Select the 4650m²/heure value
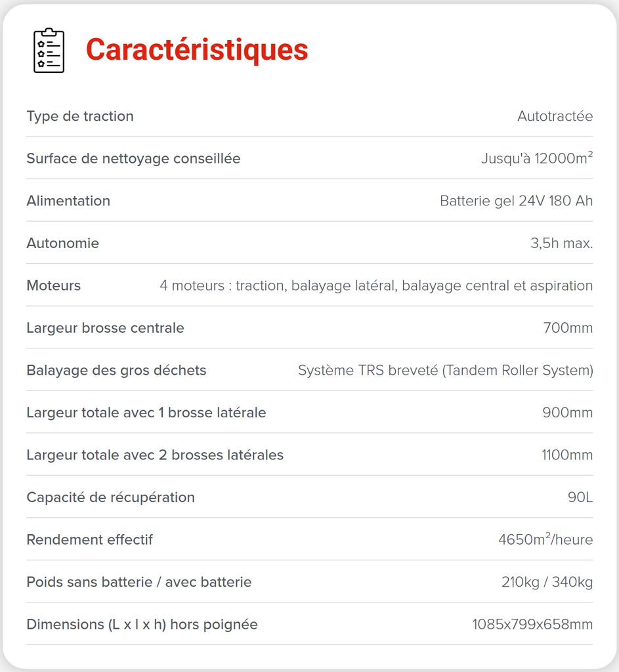This screenshot has width=619, height=672. tap(545, 539)
